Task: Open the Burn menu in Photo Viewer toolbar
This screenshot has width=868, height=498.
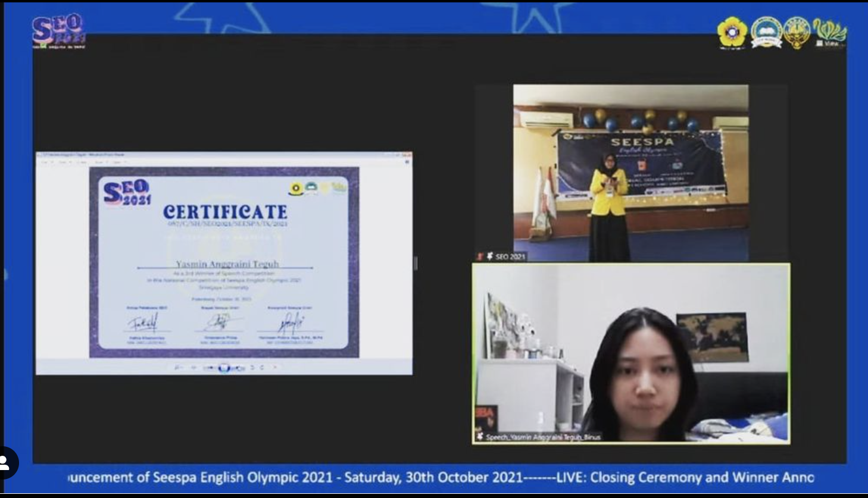Action: click(x=99, y=162)
